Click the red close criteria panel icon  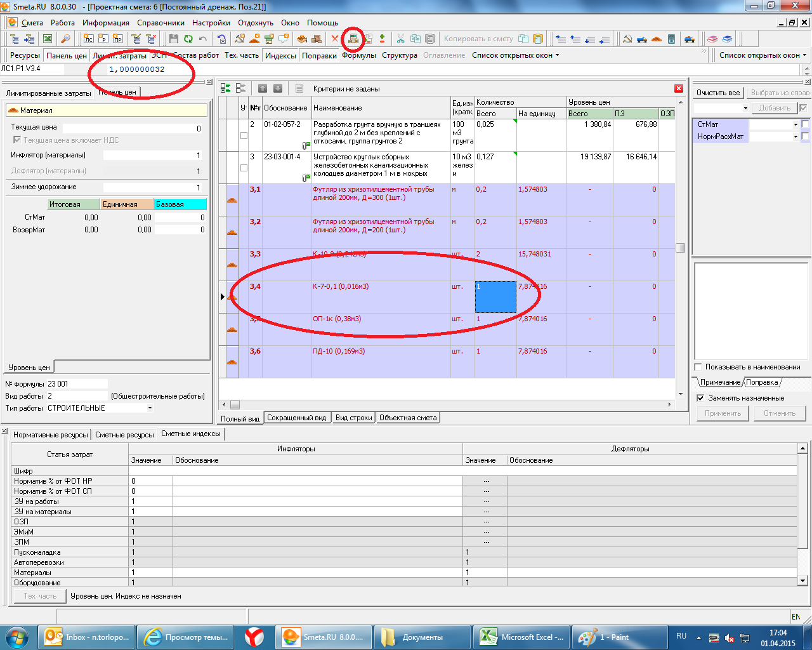pos(679,88)
